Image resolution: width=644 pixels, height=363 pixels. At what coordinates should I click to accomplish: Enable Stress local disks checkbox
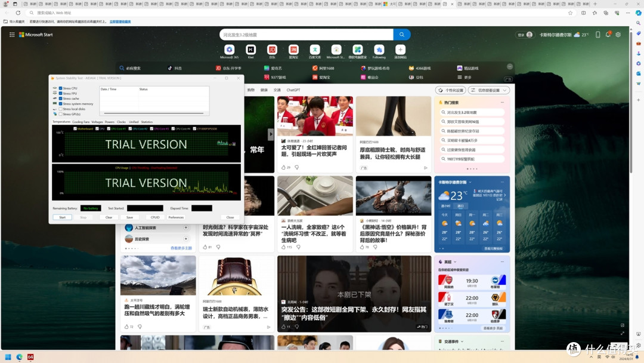(60, 109)
